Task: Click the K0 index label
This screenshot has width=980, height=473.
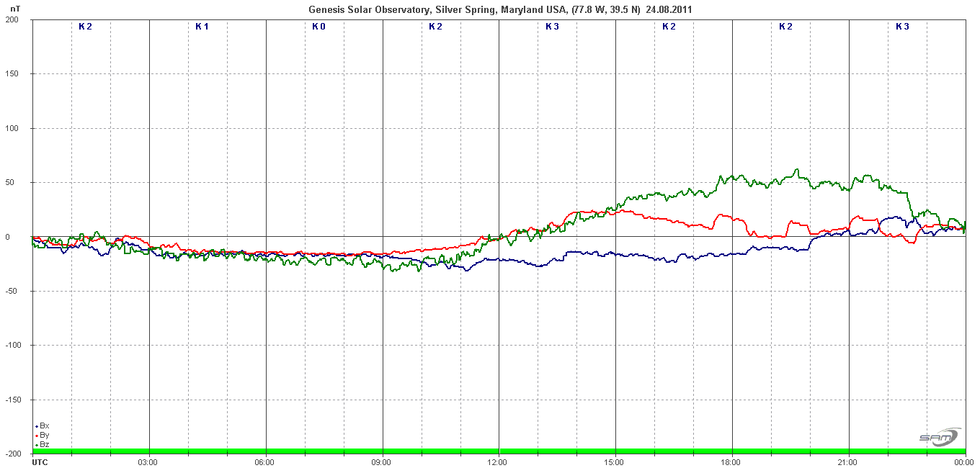Action: point(318,27)
